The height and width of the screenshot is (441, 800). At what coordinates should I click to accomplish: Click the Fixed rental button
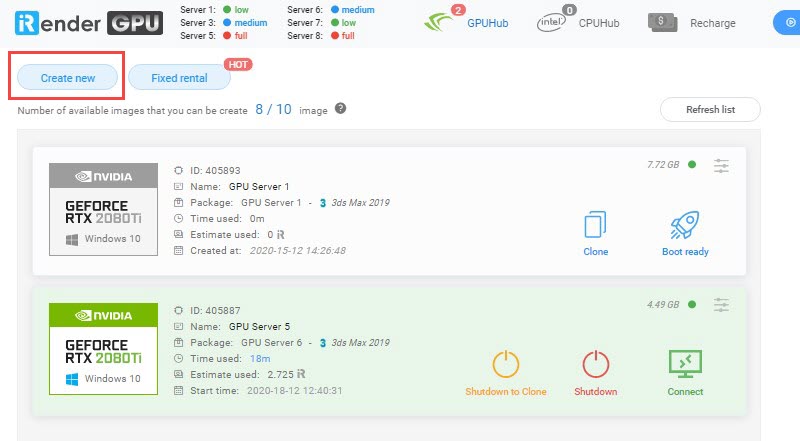coord(181,77)
